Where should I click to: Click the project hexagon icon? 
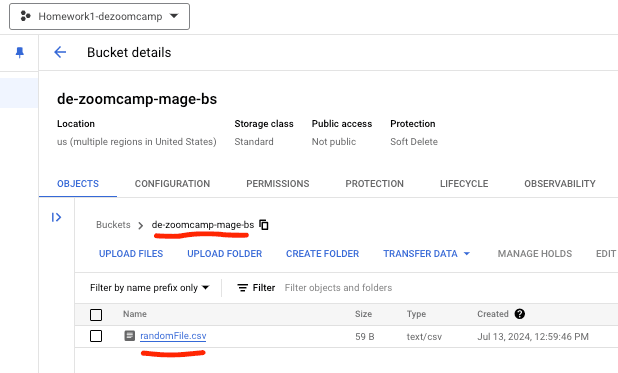25,16
